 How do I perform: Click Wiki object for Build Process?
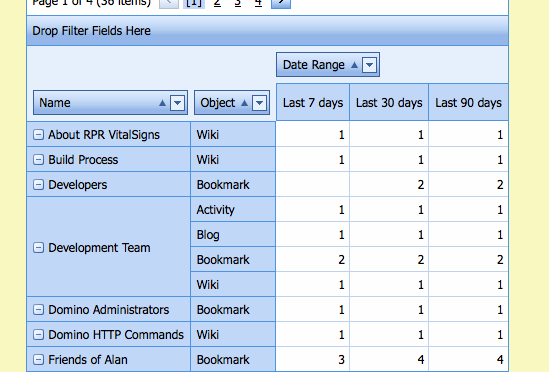point(233,160)
